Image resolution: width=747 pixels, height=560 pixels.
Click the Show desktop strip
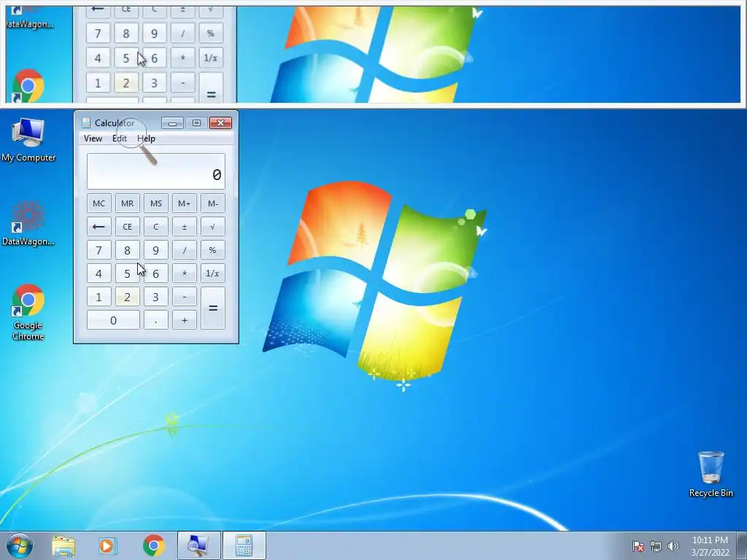742,545
